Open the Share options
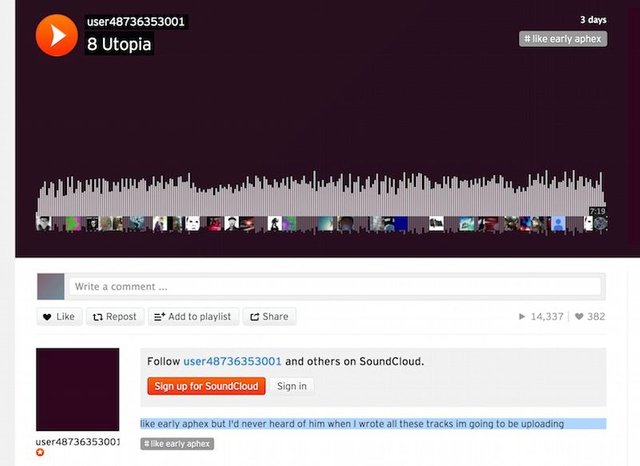This screenshot has width=640, height=466. coord(269,317)
